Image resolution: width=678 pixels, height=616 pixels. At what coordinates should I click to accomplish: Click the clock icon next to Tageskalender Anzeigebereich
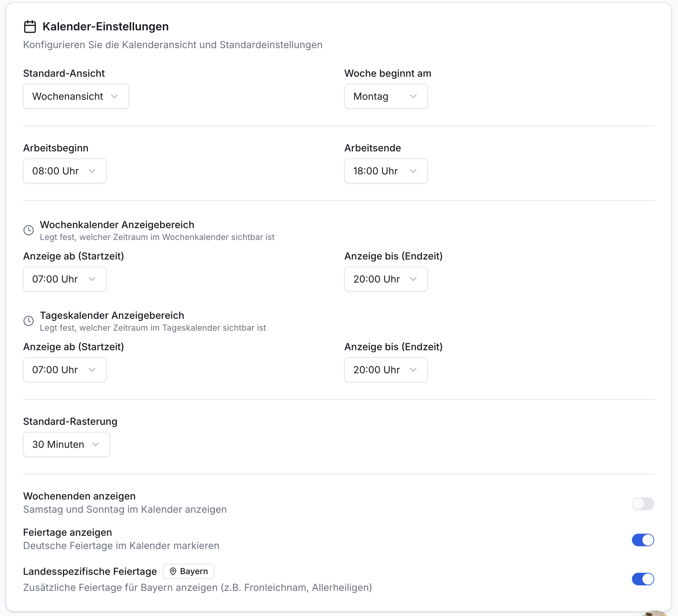point(29,321)
